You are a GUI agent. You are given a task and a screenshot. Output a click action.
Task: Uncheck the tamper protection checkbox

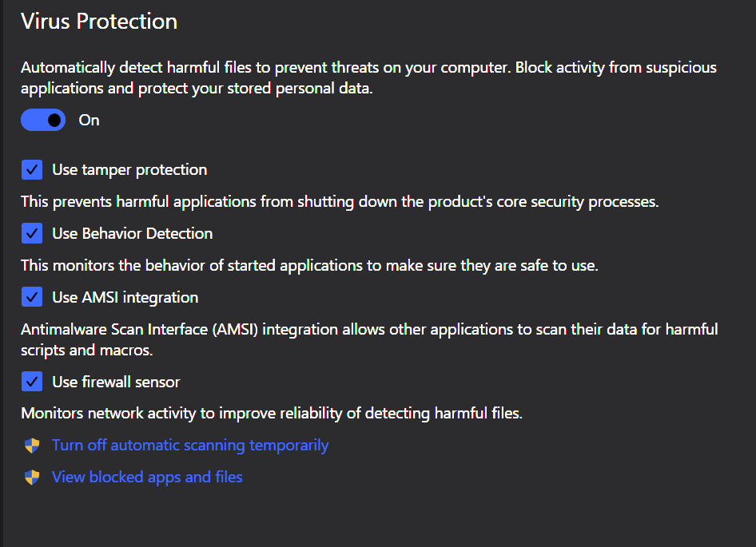pyautogui.click(x=32, y=169)
